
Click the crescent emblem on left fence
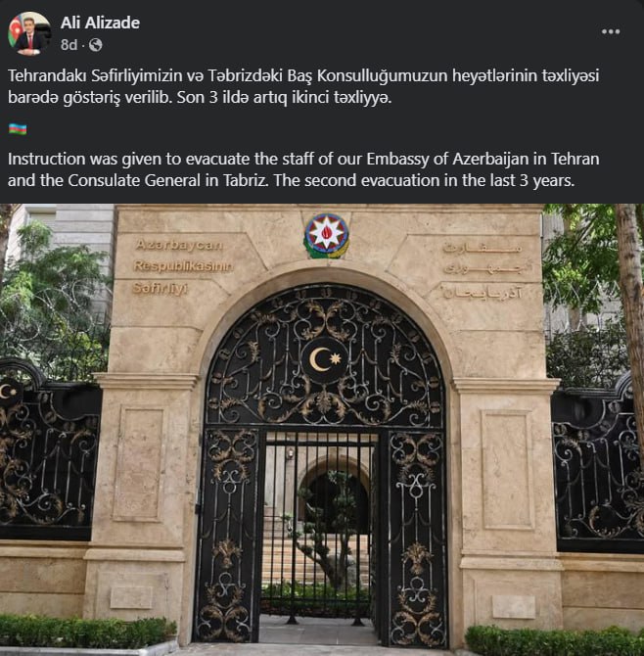9,391
